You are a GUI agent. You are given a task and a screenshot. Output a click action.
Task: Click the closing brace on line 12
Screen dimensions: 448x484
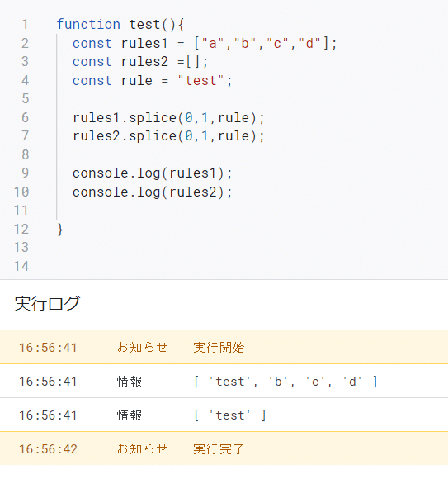coord(60,230)
